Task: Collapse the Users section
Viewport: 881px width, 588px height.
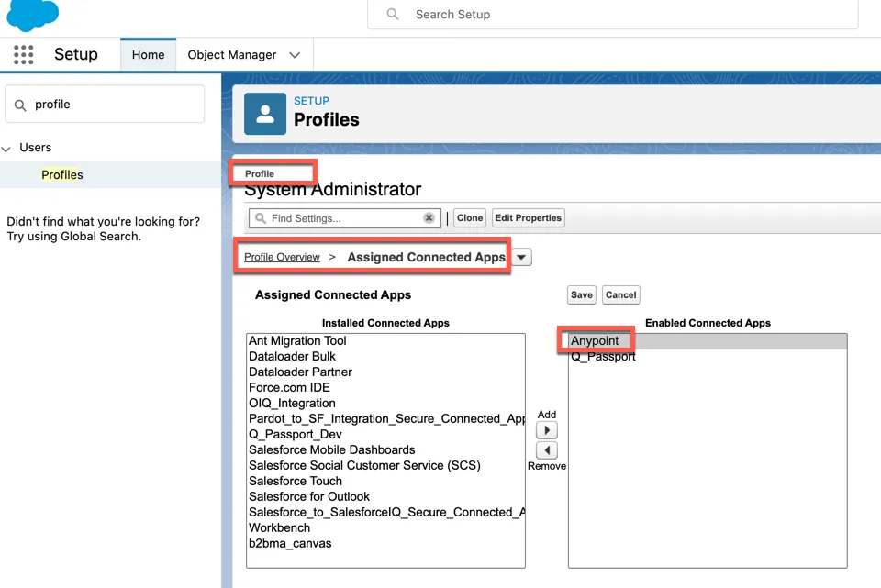Action: [x=6, y=149]
